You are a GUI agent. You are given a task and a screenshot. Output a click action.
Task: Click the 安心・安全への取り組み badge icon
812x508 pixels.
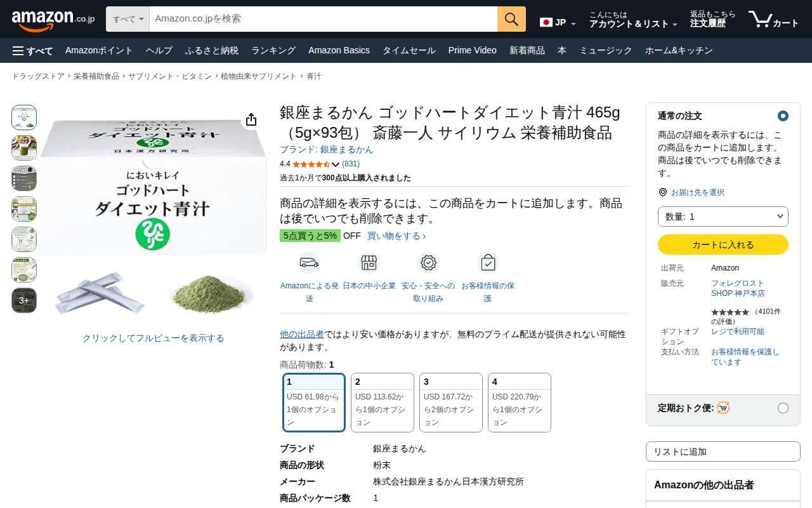[x=428, y=262]
